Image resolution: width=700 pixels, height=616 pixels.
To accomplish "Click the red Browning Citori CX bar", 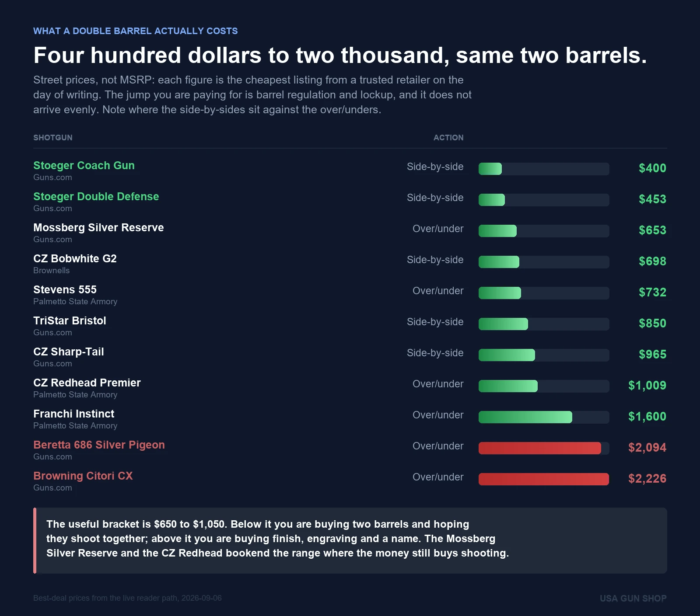I will 544,479.
